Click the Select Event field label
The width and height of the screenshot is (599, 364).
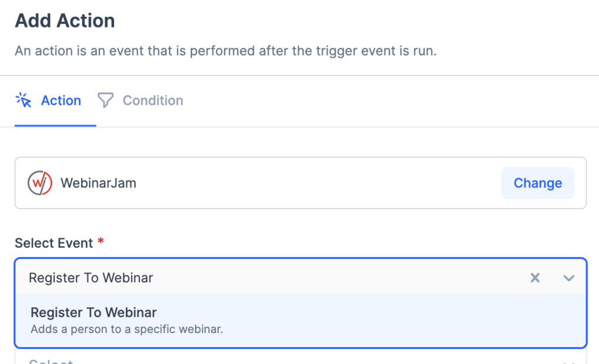[x=54, y=243]
